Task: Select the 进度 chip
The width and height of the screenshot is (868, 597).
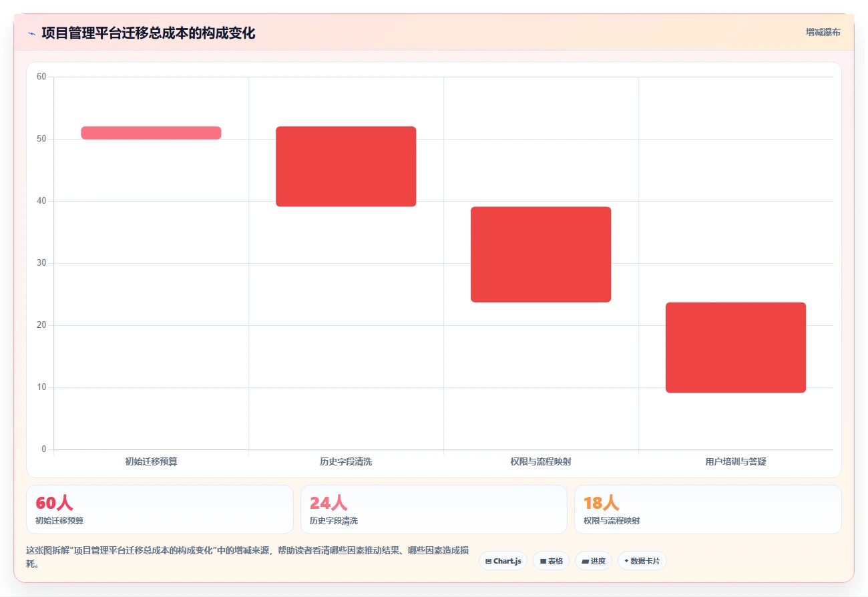Action: [593, 561]
